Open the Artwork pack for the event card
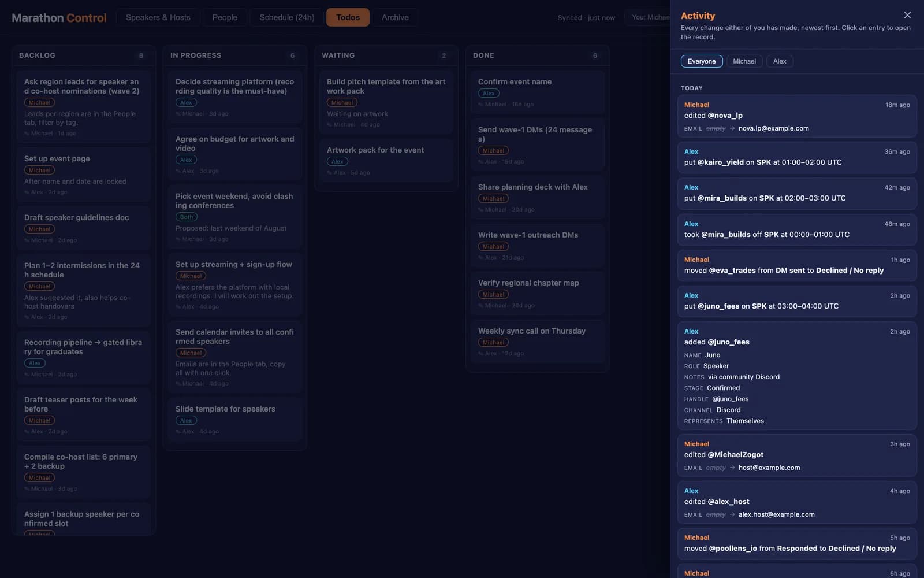Screen dimensions: 924x578 coord(386,160)
